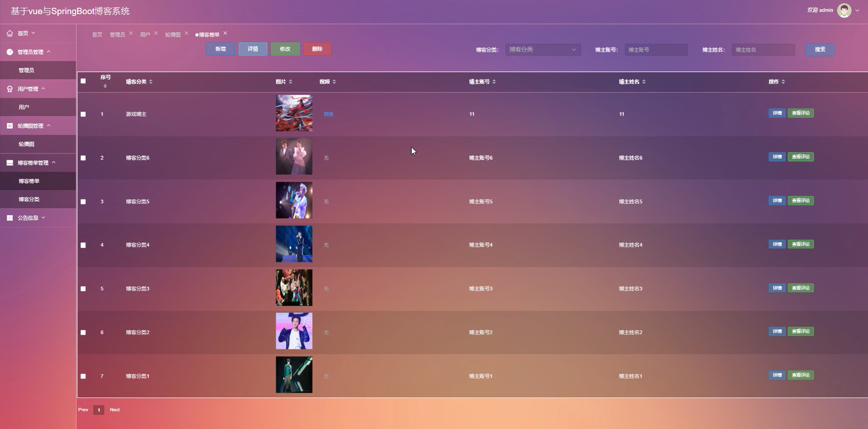Viewport: 868px width, 429px height.
Task: Open the thumbnail image in 游戏博主 row
Action: (294, 113)
